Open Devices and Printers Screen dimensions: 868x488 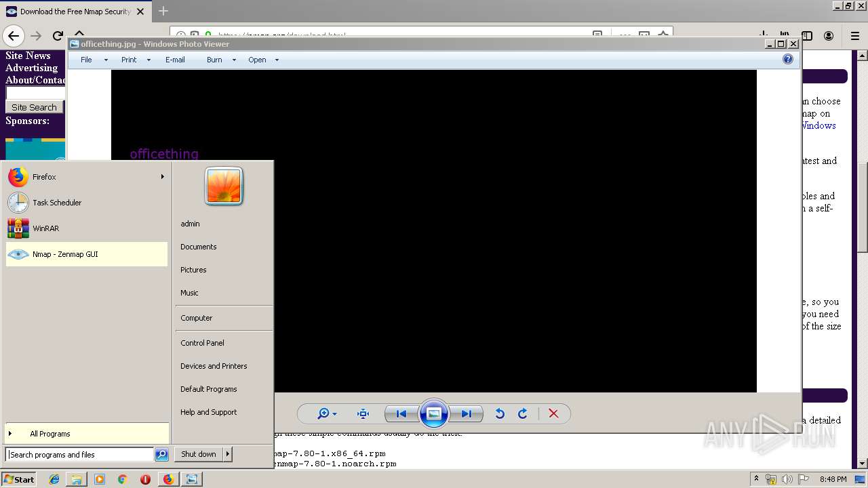pyautogui.click(x=214, y=366)
